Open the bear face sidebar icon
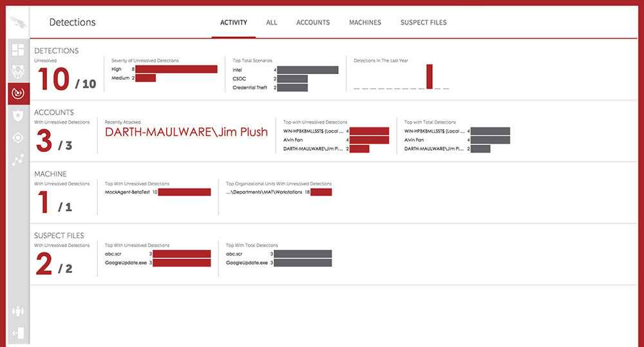The image size is (644, 347). click(x=18, y=71)
